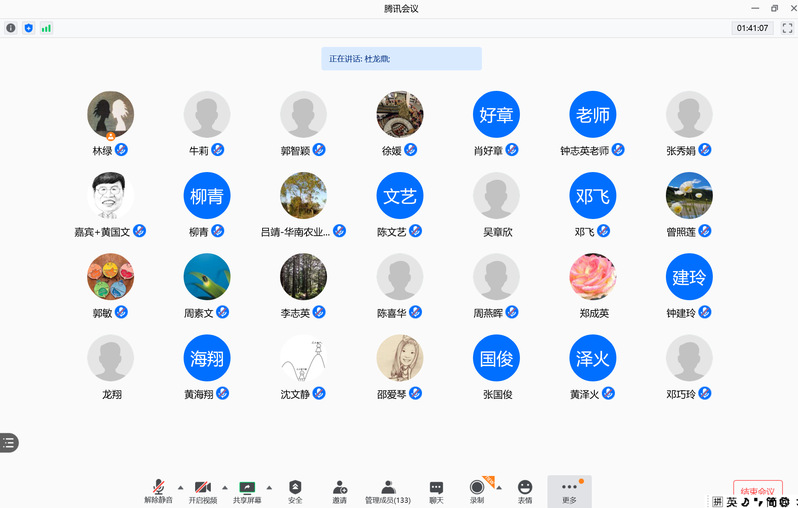Screen dimensions: 798x508
Task: Open 管理成员(133) member management
Action: tap(388, 487)
